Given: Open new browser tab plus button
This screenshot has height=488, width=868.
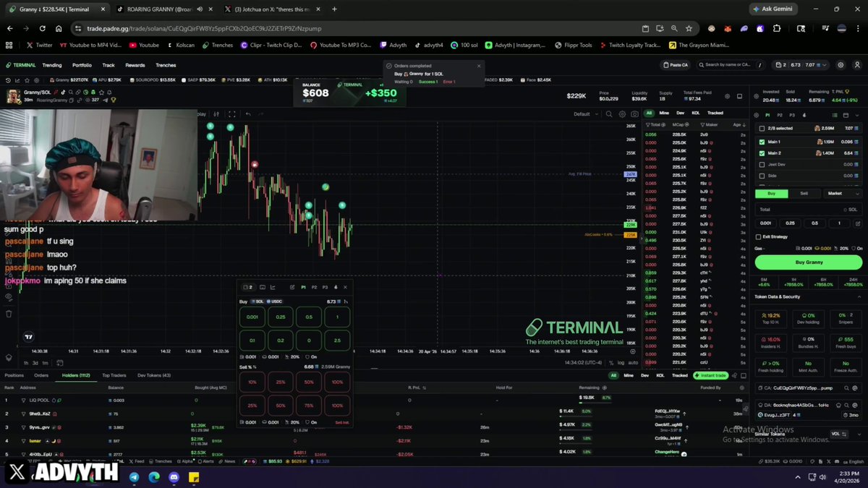Looking at the screenshot, I should pyautogui.click(x=334, y=9).
